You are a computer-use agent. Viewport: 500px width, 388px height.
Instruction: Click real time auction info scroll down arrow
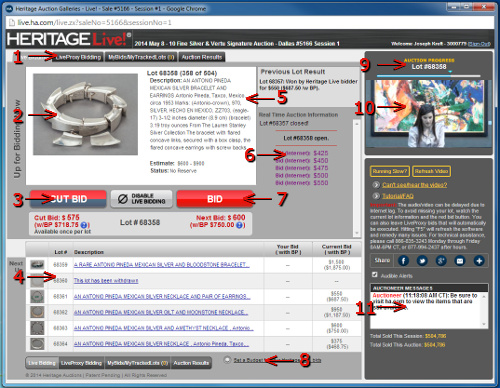(x=356, y=233)
